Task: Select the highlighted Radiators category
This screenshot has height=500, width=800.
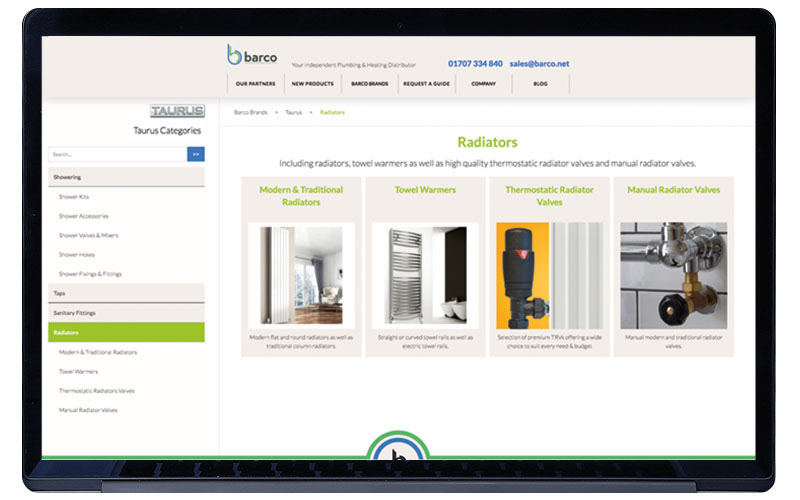Action: (x=127, y=332)
